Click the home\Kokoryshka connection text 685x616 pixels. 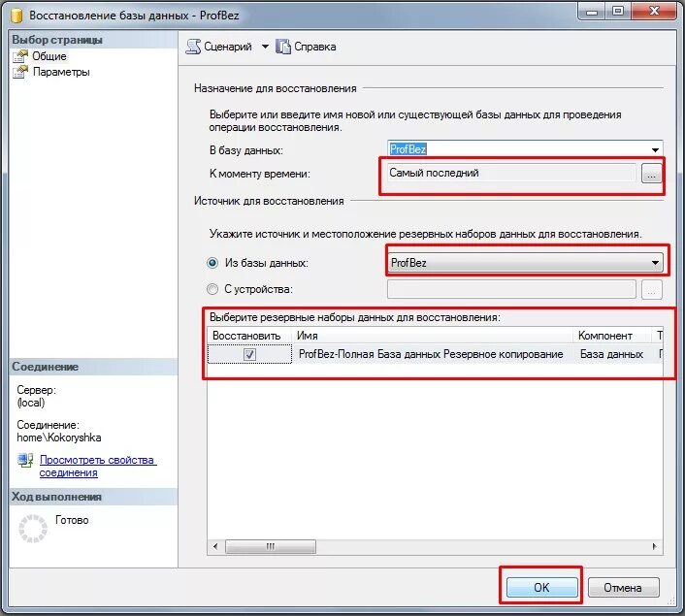(x=59, y=438)
